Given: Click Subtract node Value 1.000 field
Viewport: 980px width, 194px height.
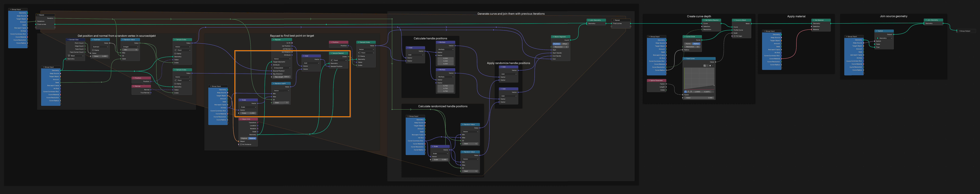Looking at the screenshot, I should pos(100,56).
